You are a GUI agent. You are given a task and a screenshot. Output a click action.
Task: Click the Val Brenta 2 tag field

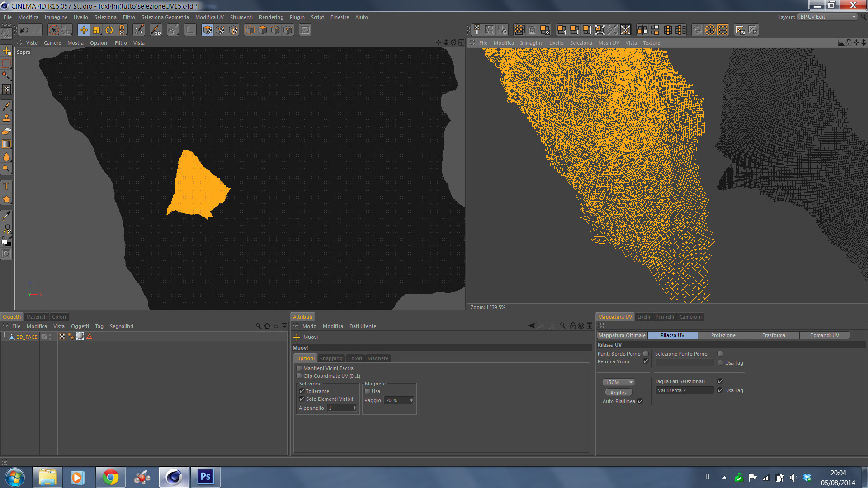click(684, 390)
